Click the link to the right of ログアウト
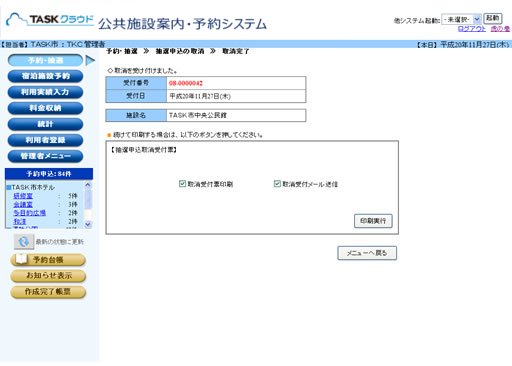Image resolution: width=512 pixels, height=366 pixels. point(500,29)
